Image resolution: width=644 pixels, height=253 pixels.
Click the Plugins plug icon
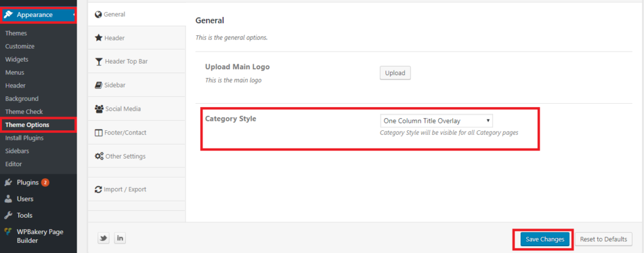[x=8, y=183]
